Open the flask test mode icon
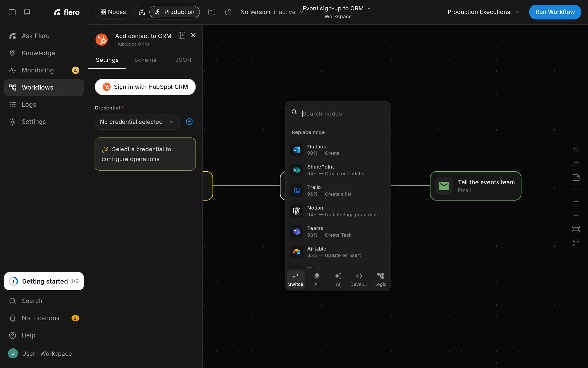The height and width of the screenshot is (368, 588). point(142,12)
